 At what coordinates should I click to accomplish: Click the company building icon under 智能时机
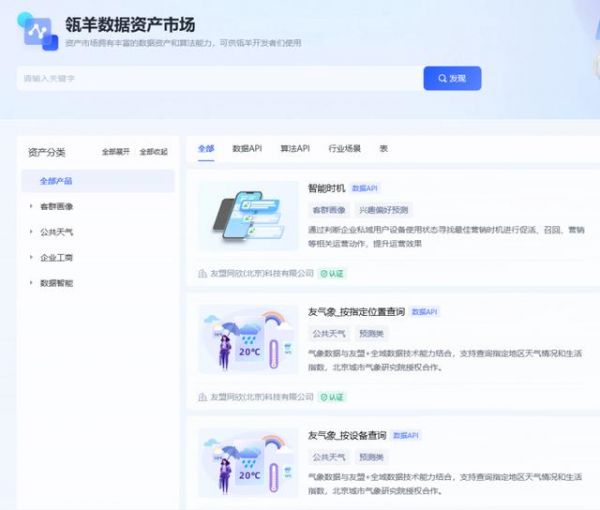[x=203, y=272]
